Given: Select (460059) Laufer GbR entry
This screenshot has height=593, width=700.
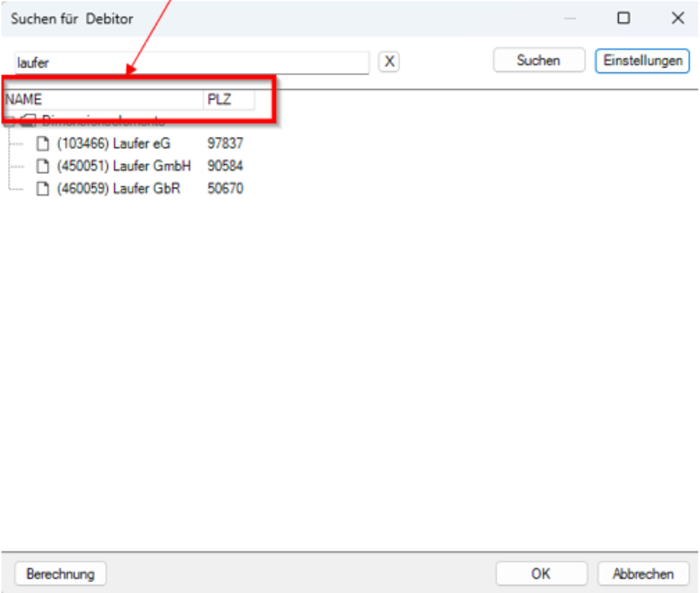Looking at the screenshot, I should click(118, 188).
